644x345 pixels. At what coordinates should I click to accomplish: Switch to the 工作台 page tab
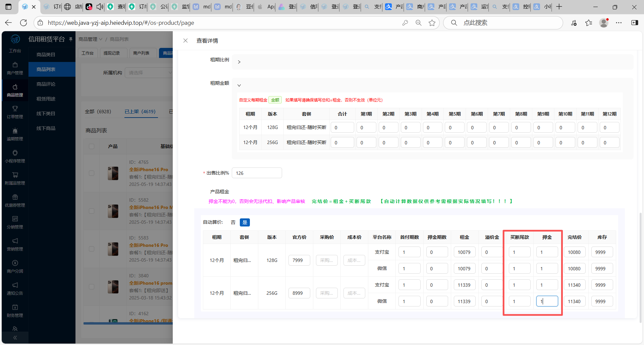tap(88, 53)
